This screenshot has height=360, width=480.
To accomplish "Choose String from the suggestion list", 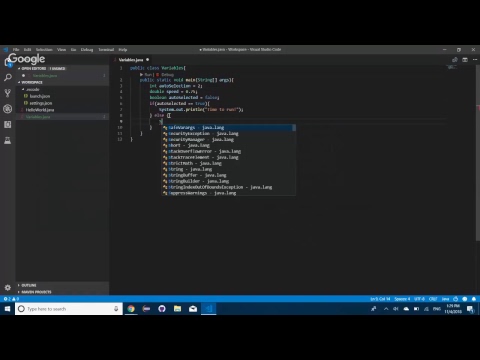I will (x=229, y=169).
